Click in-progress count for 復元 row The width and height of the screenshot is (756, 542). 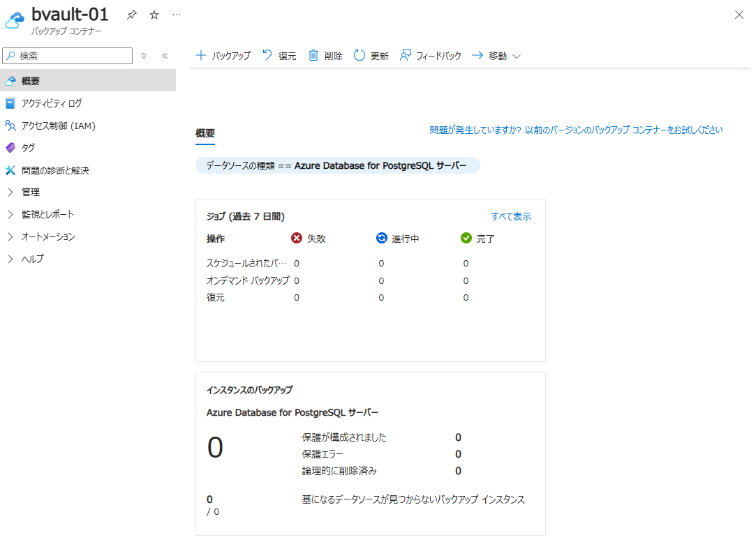tap(381, 298)
